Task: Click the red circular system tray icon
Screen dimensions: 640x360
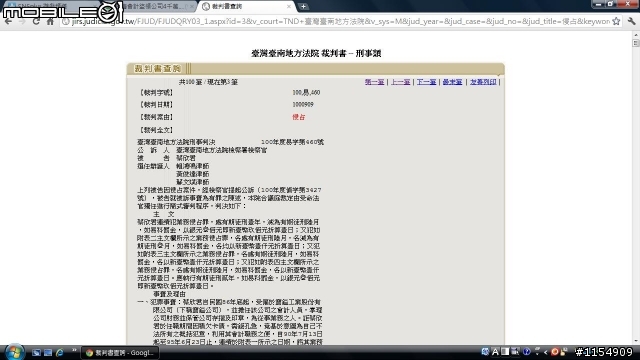Action: click(x=555, y=352)
